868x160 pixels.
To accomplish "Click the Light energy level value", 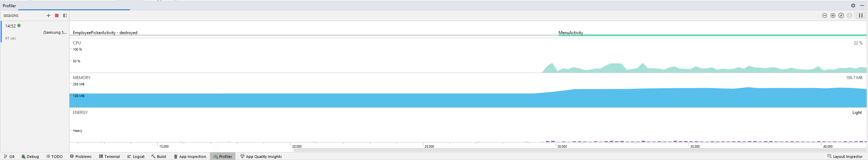I will [857, 113].
